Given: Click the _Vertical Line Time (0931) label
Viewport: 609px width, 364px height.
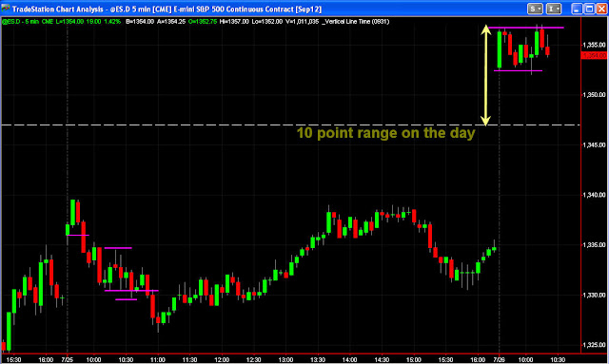Looking at the screenshot, I should click(x=355, y=22).
